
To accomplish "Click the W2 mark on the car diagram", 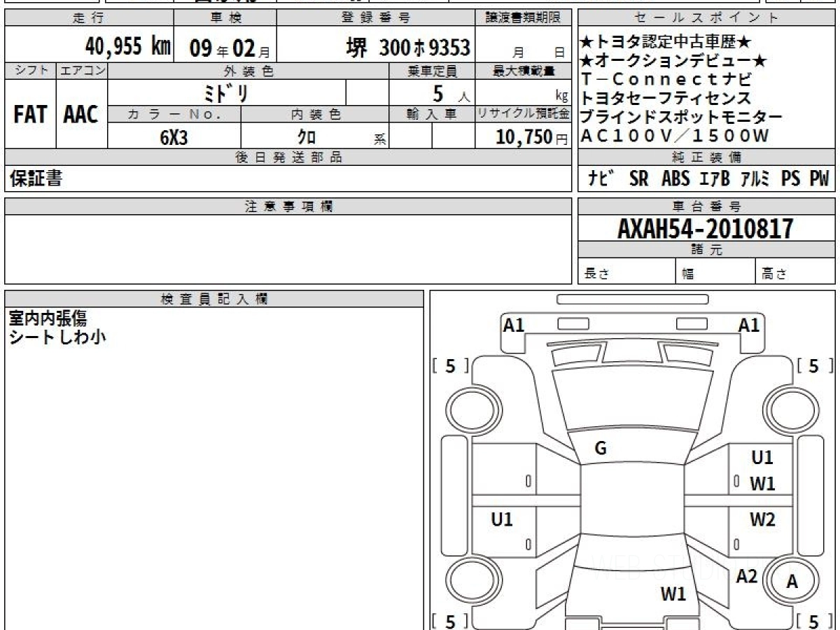I will pos(762,519).
